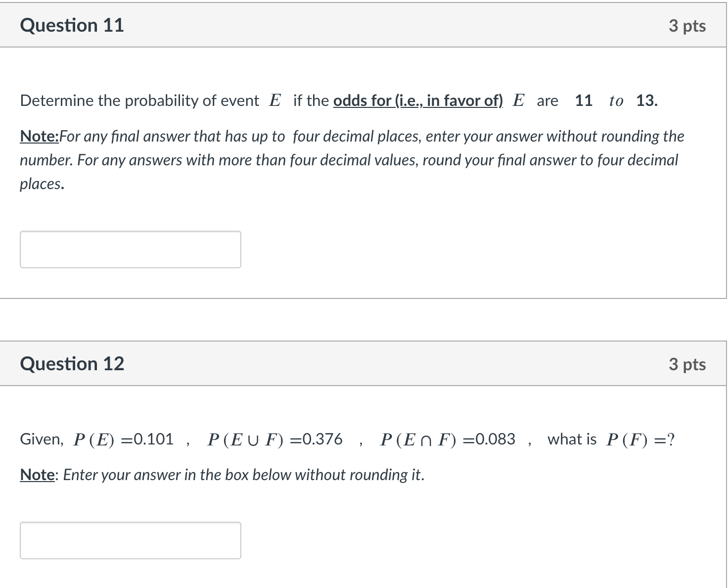Click the 3 pts label for Question 12
The image size is (728, 588).
point(687,364)
